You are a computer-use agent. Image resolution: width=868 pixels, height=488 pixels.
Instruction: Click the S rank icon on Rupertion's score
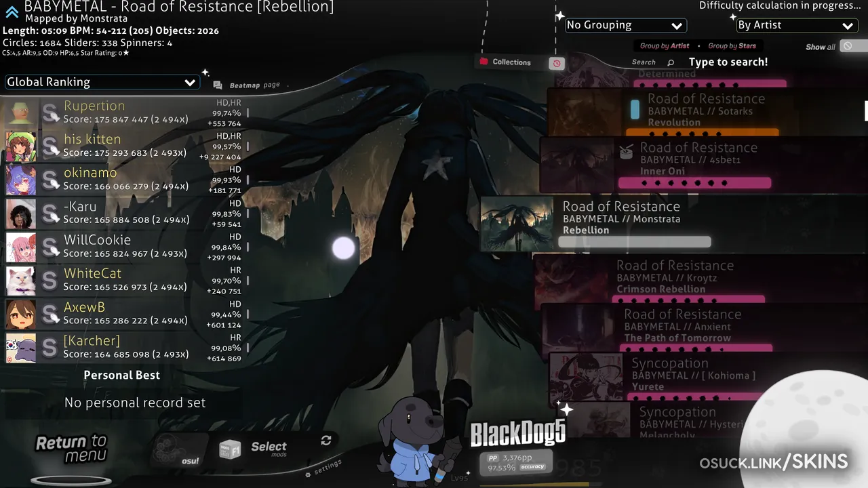50,113
